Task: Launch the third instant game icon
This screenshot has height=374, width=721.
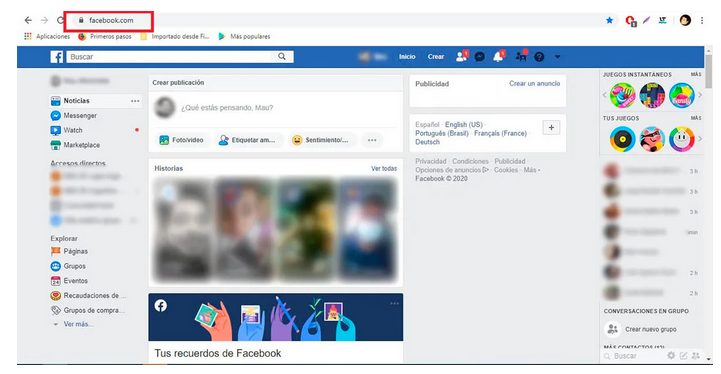Action: pos(681,95)
